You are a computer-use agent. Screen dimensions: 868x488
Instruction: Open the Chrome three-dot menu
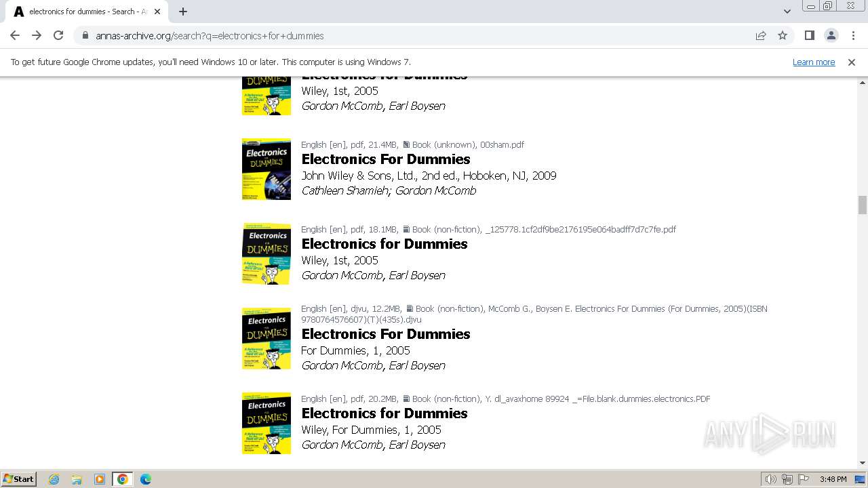point(853,35)
